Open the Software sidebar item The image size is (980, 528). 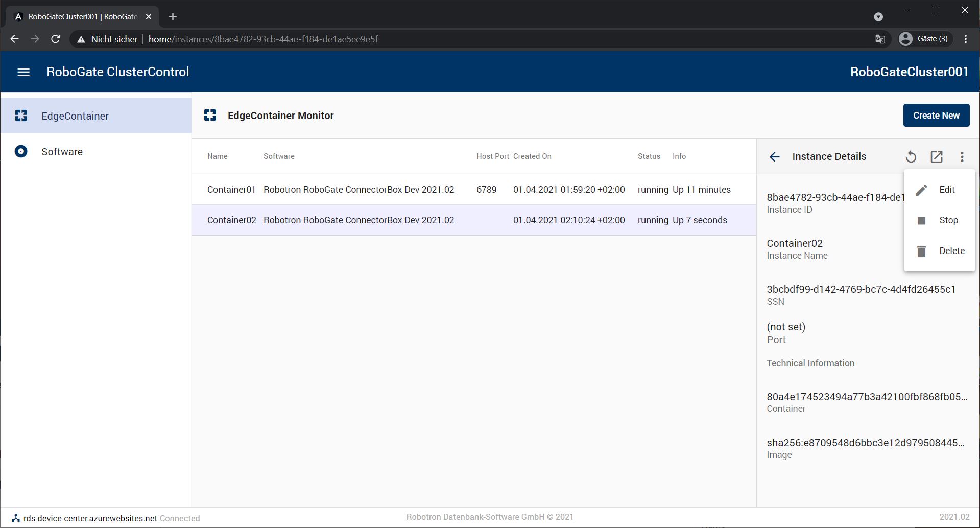[96, 151]
